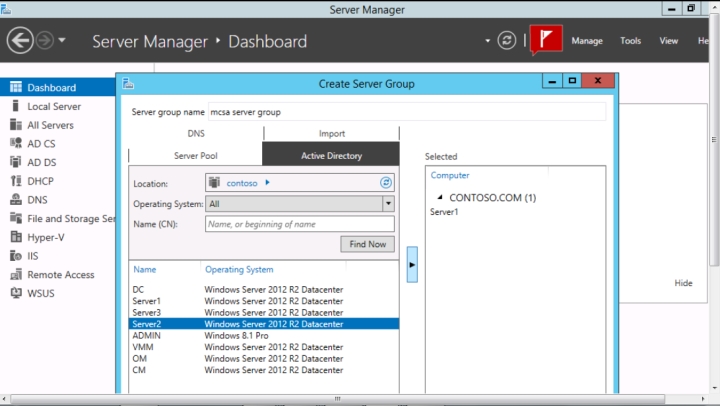Screen dimensions: 720x406
Task: Select Server1 in the results list
Action: tap(264, 301)
